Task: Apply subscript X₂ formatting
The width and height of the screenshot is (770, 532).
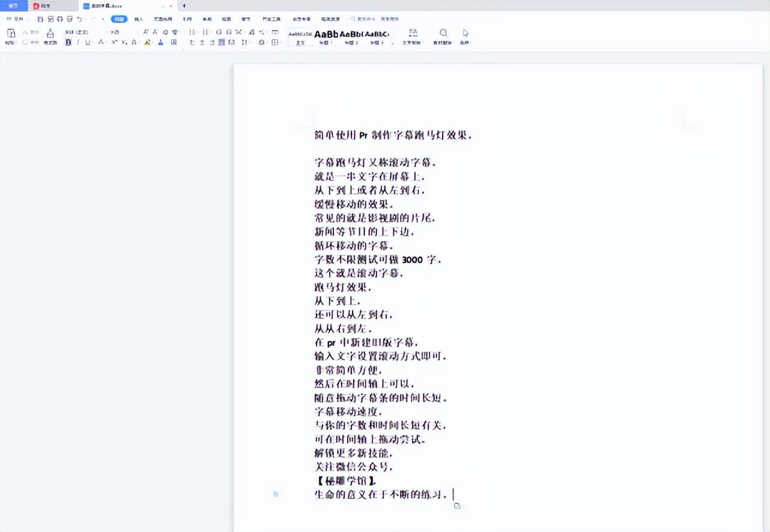Action: coord(124,42)
